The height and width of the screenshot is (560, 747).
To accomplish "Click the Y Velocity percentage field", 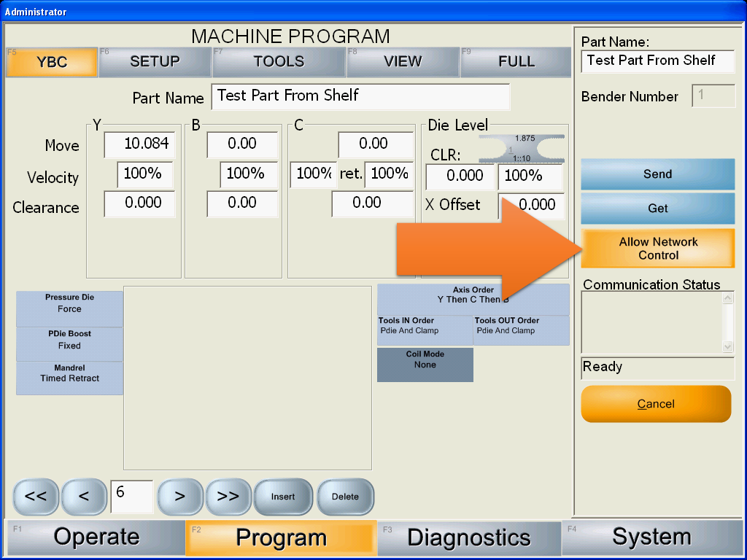I will click(144, 175).
